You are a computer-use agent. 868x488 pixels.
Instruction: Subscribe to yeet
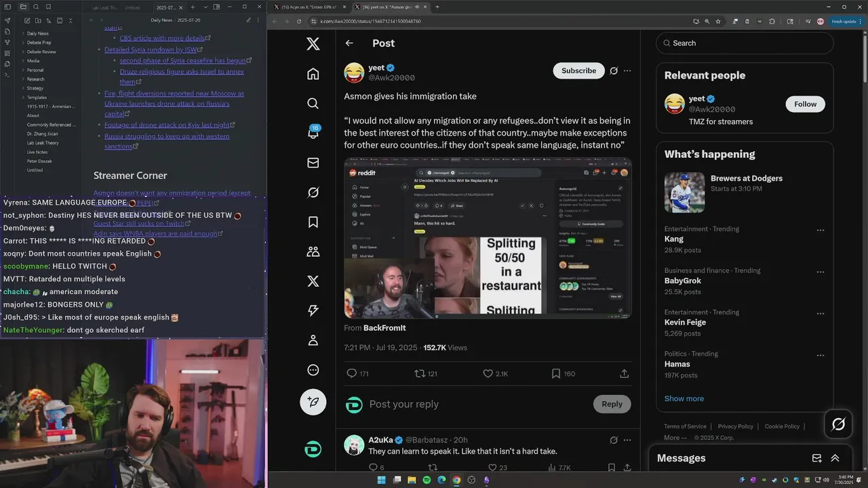pyautogui.click(x=578, y=70)
